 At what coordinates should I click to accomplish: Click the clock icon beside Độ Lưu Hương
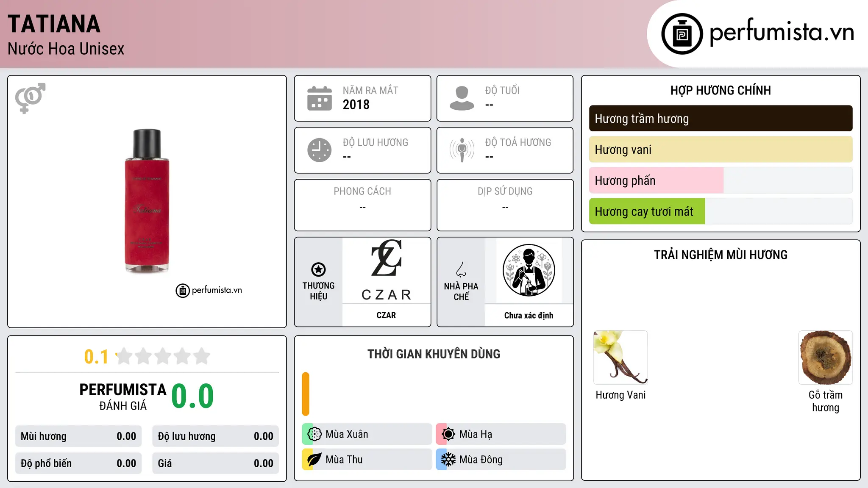pos(320,150)
